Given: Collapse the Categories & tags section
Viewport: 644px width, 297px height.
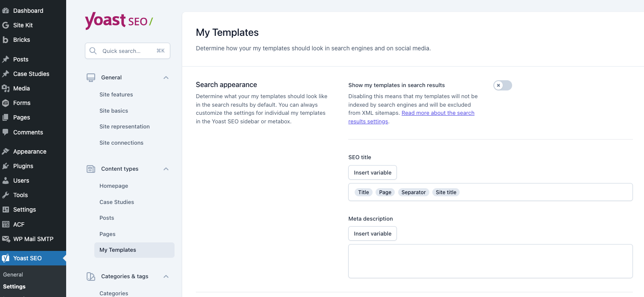Looking at the screenshot, I should [166, 277].
